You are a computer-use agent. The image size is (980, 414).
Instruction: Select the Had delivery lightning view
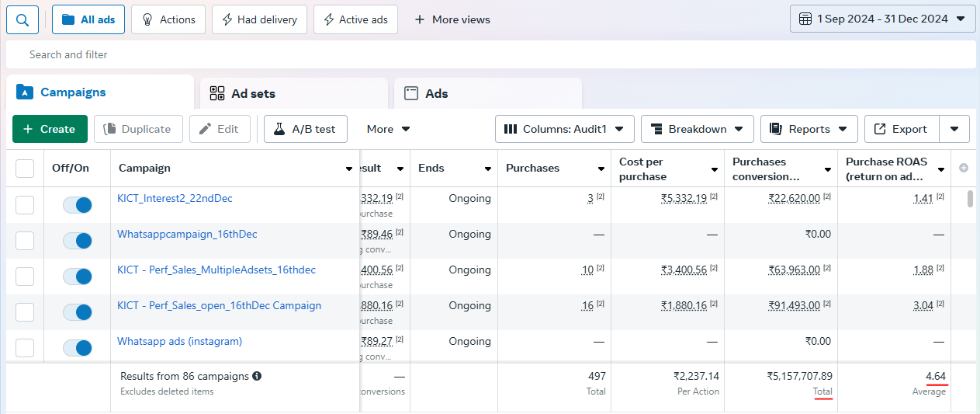(x=259, y=19)
